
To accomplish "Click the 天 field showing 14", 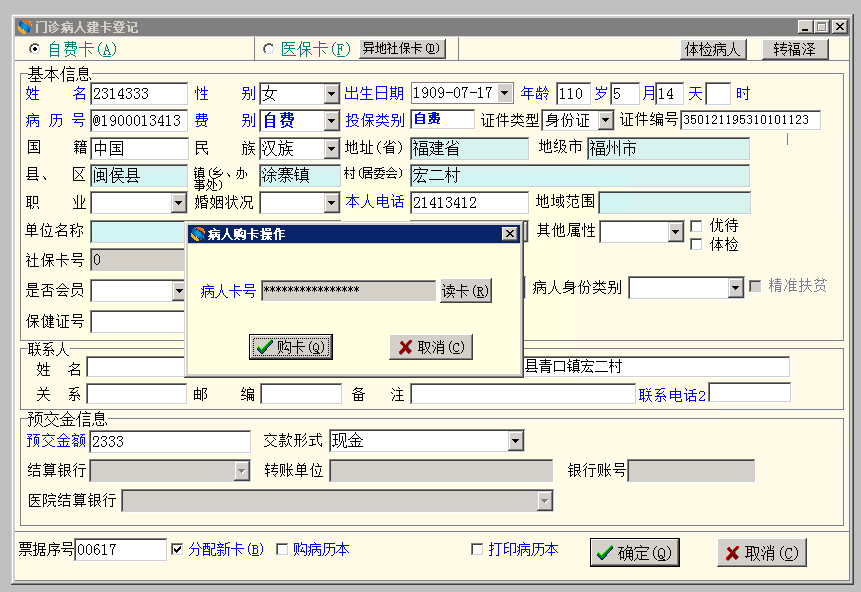I will pos(670,93).
